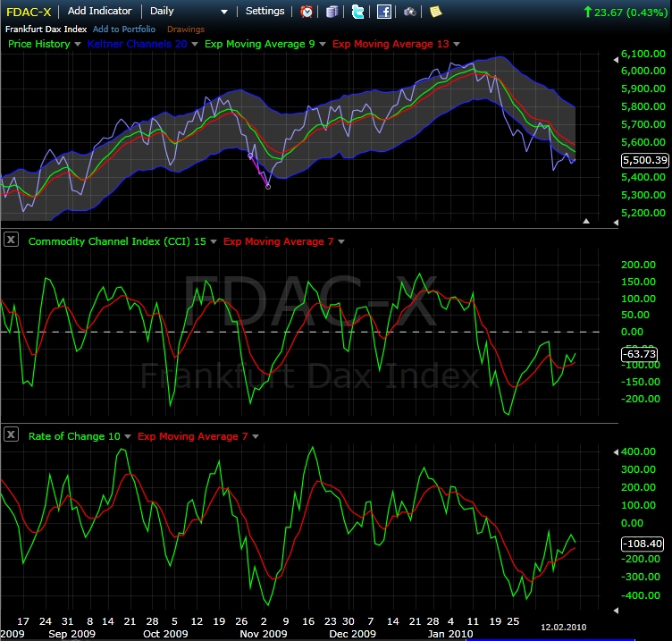Expand Exp Moving Average 13 dropdown arrow
Screen dimensions: 672x641
(457, 44)
